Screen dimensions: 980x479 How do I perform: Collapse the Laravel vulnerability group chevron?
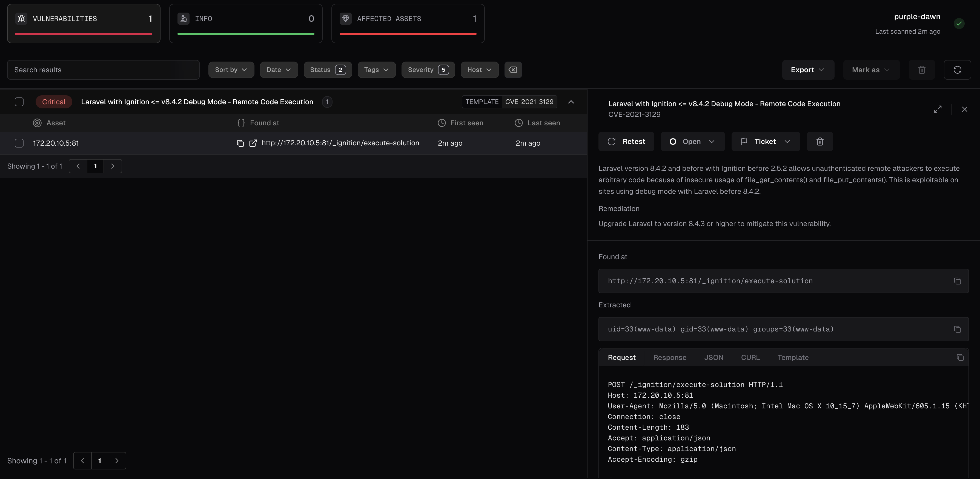[x=571, y=102]
